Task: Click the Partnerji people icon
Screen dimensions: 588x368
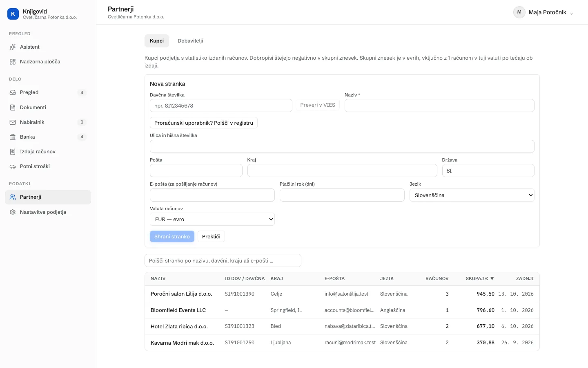Action: click(13, 197)
